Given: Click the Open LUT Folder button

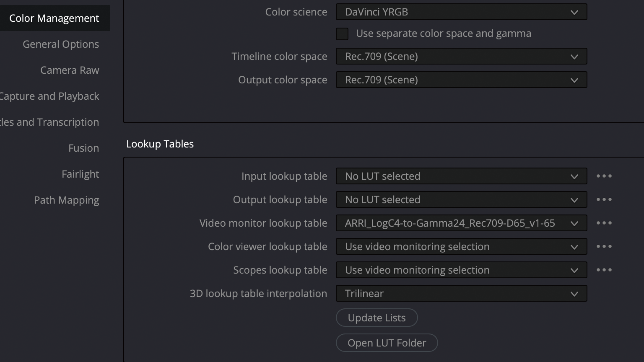Looking at the screenshot, I should pyautogui.click(x=387, y=343).
